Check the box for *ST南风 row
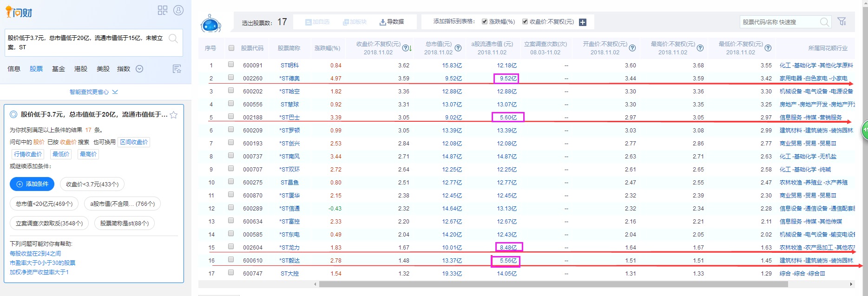Image resolution: width=868 pixels, height=296 pixels. (231, 156)
